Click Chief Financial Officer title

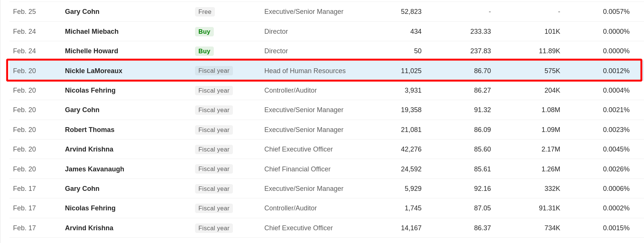[x=297, y=169]
